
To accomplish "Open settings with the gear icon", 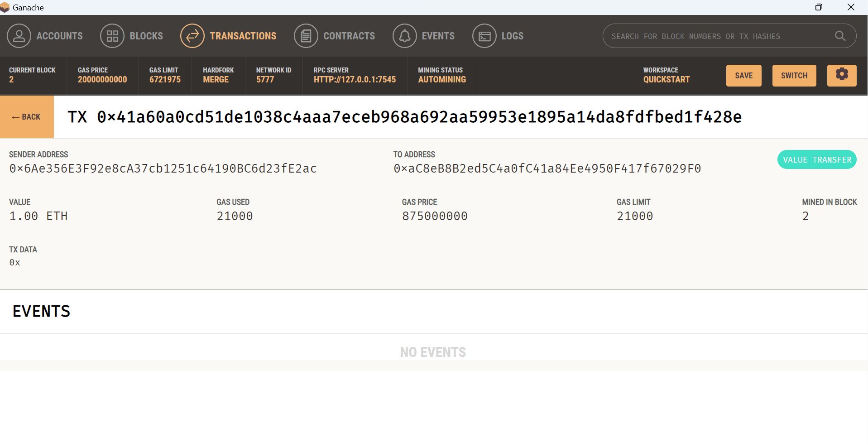I will coord(842,75).
